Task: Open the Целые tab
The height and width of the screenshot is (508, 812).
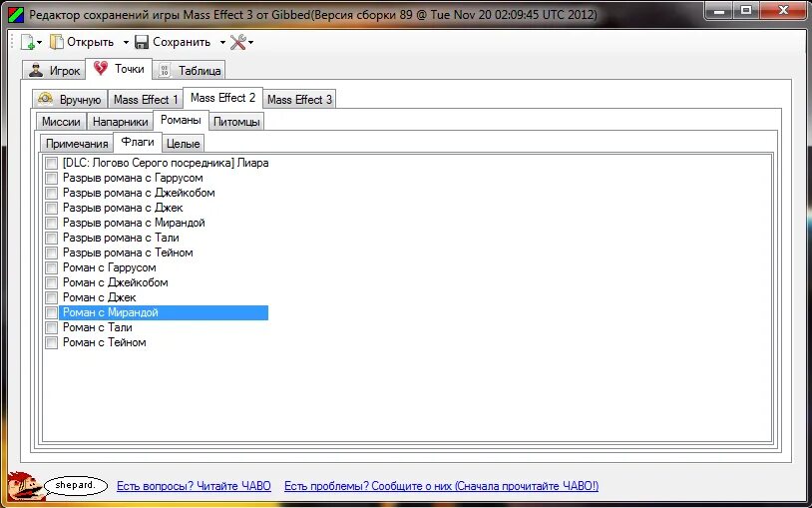Action: click(184, 143)
